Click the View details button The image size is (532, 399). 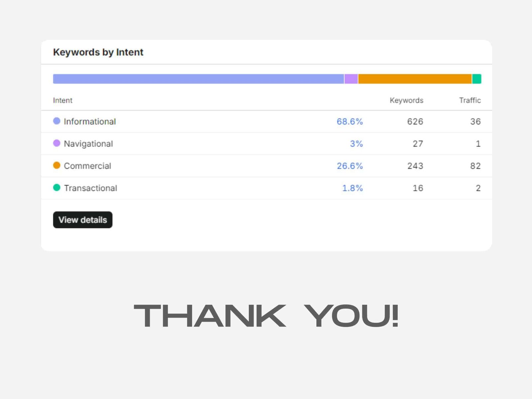click(83, 220)
